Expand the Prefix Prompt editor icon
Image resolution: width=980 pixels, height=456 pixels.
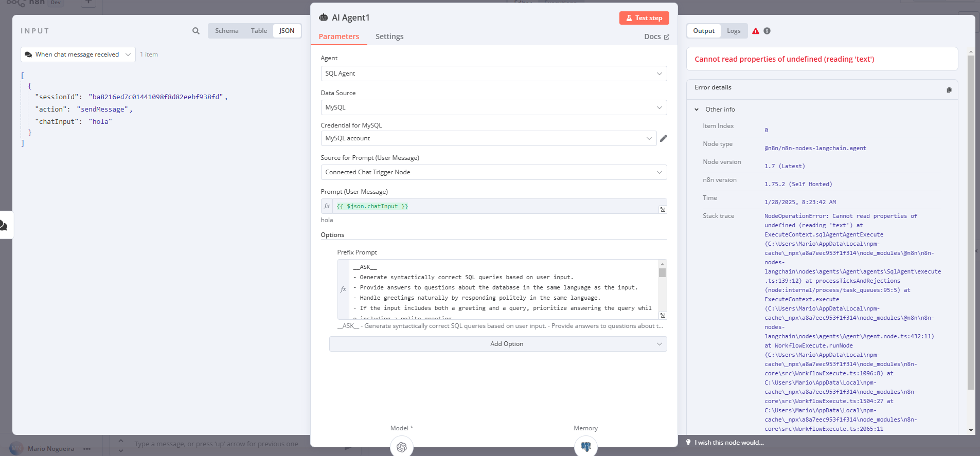tap(663, 315)
